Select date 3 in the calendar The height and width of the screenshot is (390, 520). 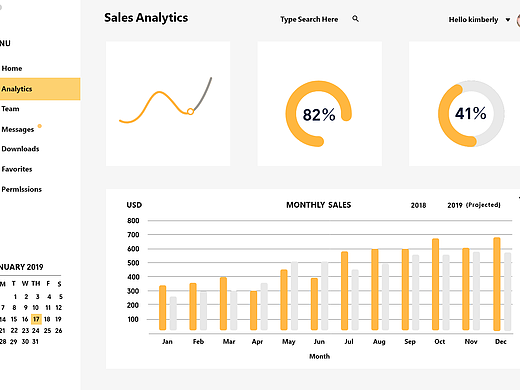pos(37,296)
